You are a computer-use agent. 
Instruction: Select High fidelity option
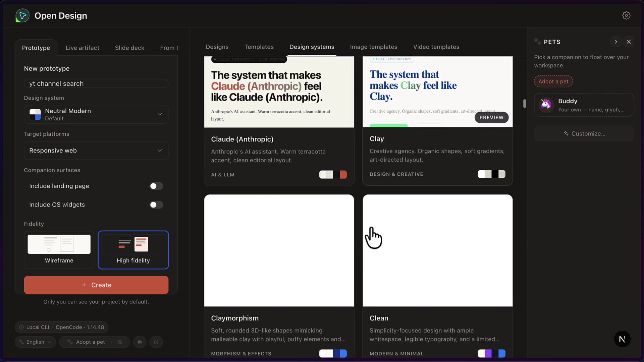click(x=133, y=250)
